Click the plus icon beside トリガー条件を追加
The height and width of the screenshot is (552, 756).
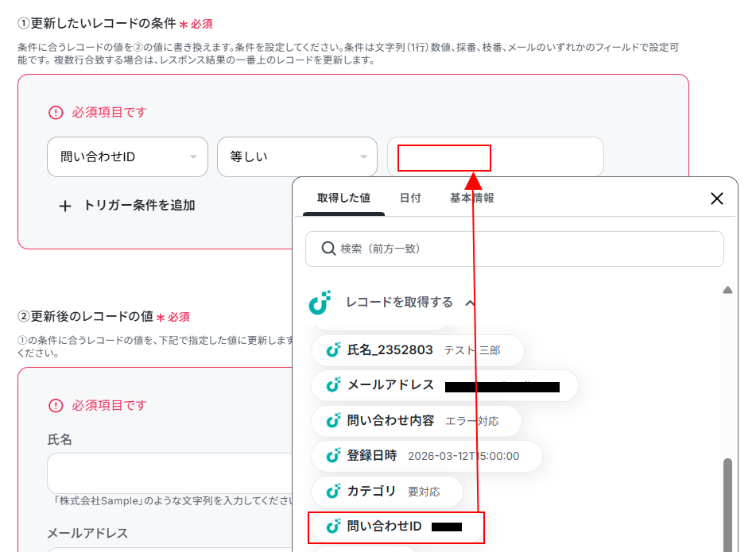tap(65, 207)
